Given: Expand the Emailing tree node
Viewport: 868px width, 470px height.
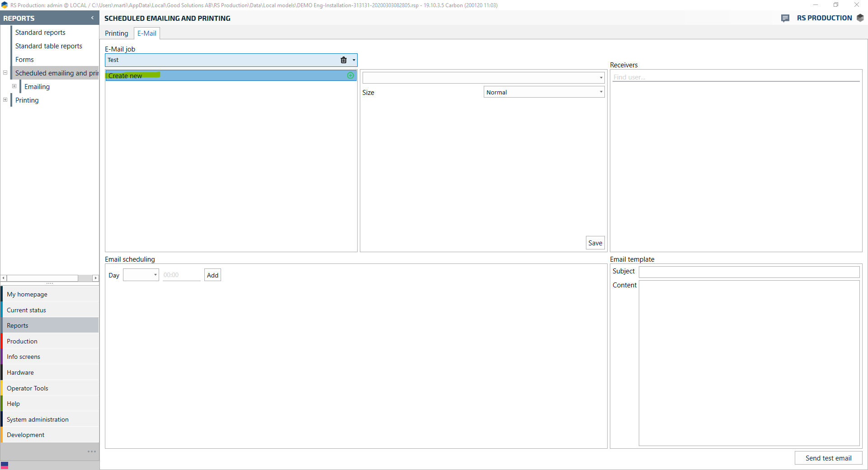Looking at the screenshot, I should (x=14, y=86).
